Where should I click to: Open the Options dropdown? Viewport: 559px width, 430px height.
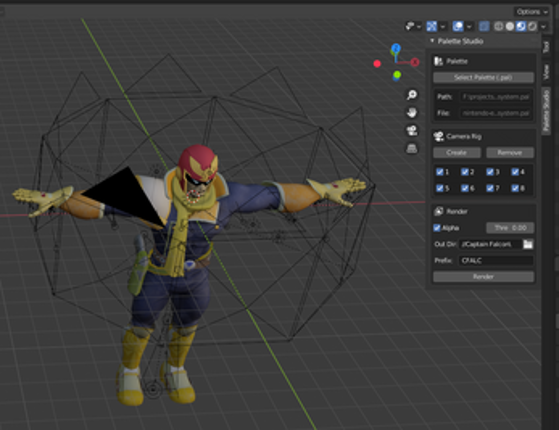coord(532,12)
